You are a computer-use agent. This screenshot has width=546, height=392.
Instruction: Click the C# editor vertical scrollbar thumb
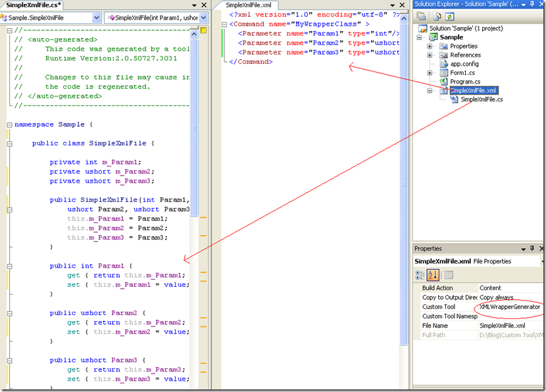click(x=194, y=127)
